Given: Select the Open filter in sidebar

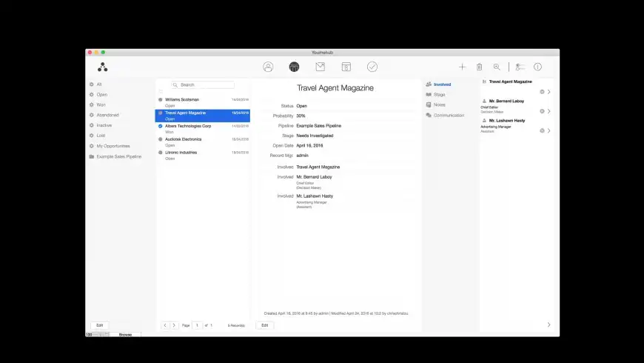Looking at the screenshot, I should [102, 95].
